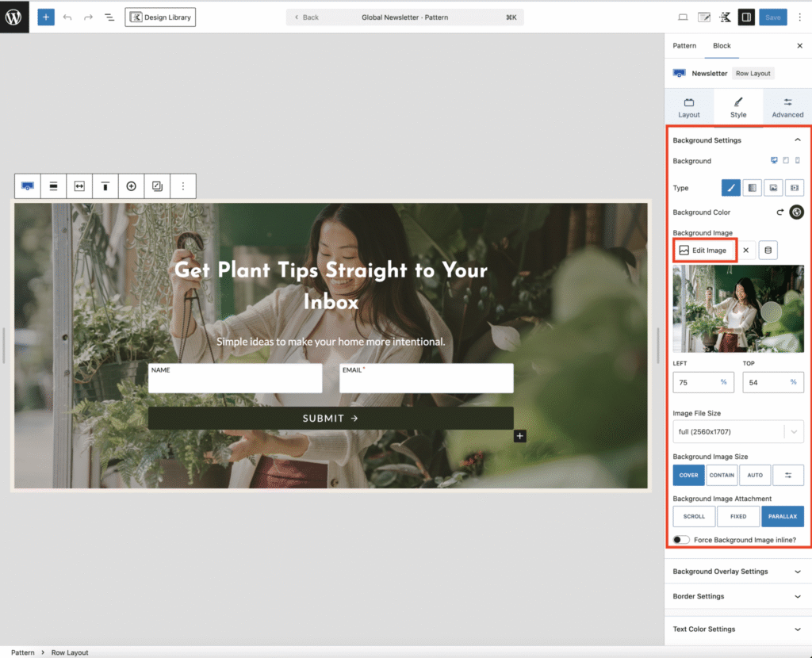Image resolution: width=812 pixels, height=658 pixels.
Task: Open the Design Library button
Action: [x=160, y=17]
